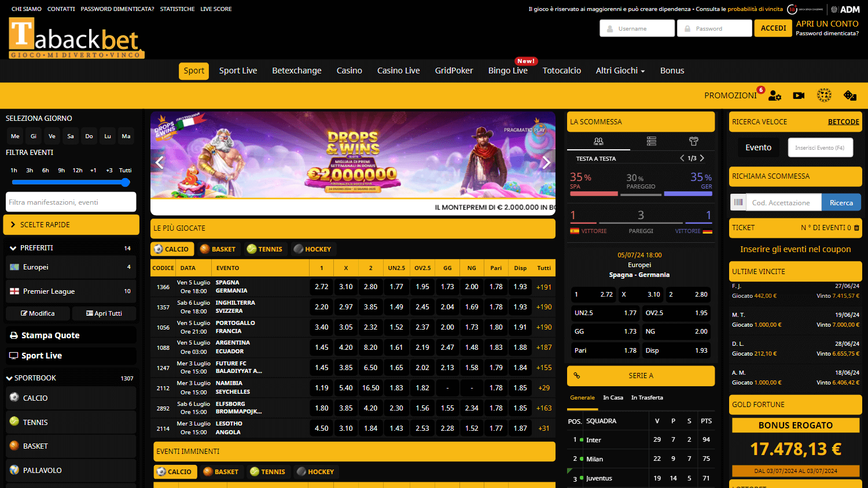Adjust the blue time filter slider handle
The width and height of the screenshot is (868, 488).
tap(126, 182)
